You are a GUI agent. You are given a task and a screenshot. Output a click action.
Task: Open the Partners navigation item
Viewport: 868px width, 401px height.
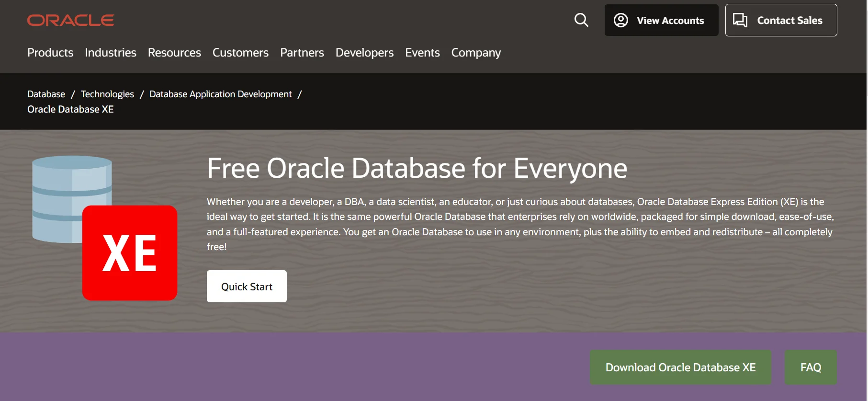(302, 53)
